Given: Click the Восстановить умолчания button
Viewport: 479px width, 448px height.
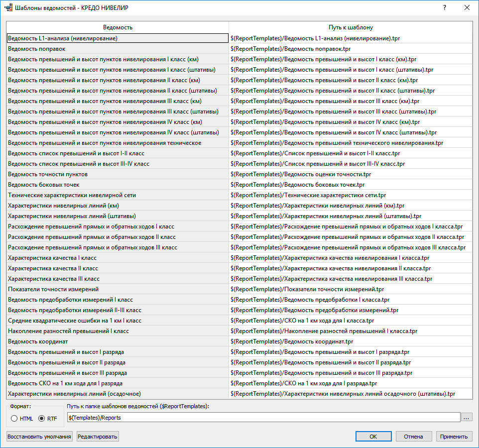Looking at the screenshot, I should (x=39, y=437).
